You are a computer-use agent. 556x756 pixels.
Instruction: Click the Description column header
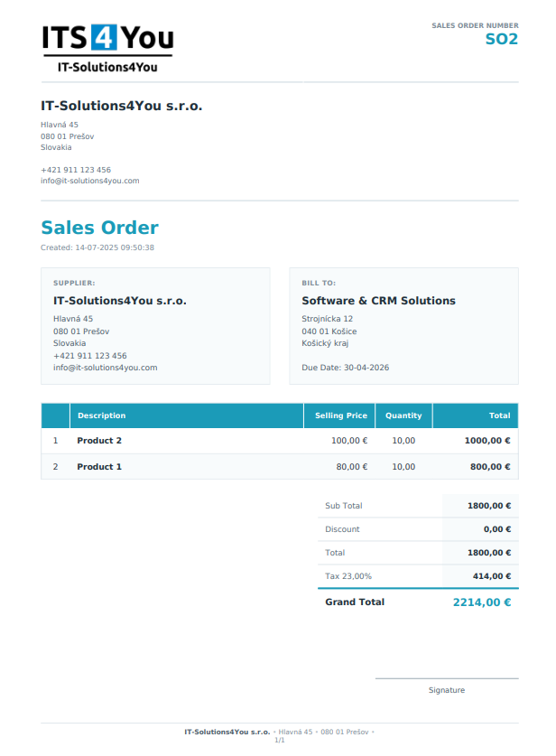[x=101, y=415]
